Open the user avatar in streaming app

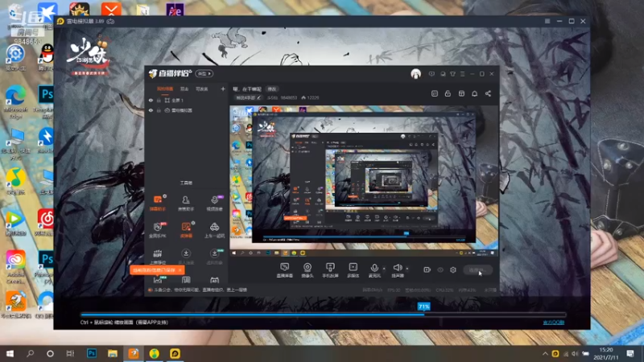(415, 74)
